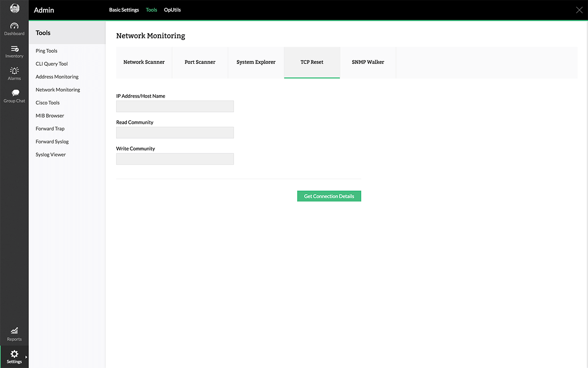
Task: Click the Admin title text
Action: (x=44, y=10)
